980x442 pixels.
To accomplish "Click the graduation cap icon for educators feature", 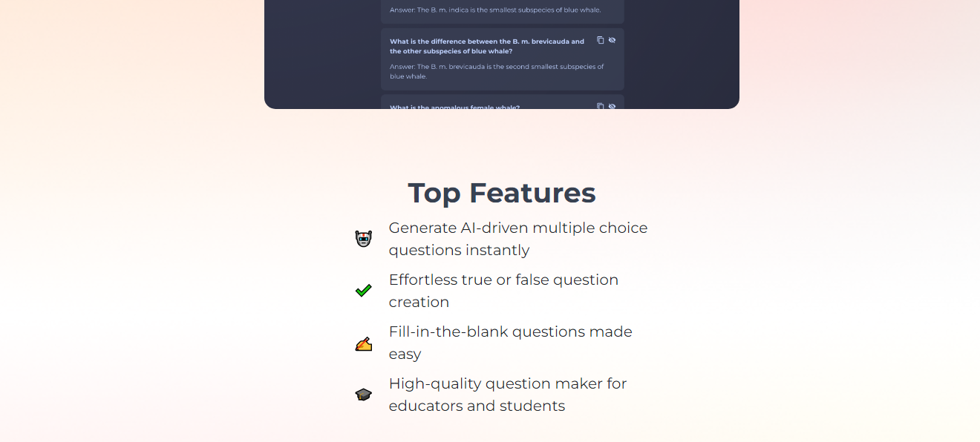I will [x=364, y=395].
